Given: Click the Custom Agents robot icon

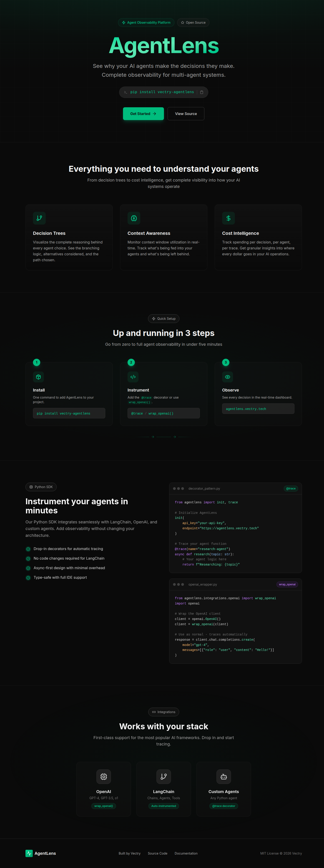Looking at the screenshot, I should (x=224, y=777).
